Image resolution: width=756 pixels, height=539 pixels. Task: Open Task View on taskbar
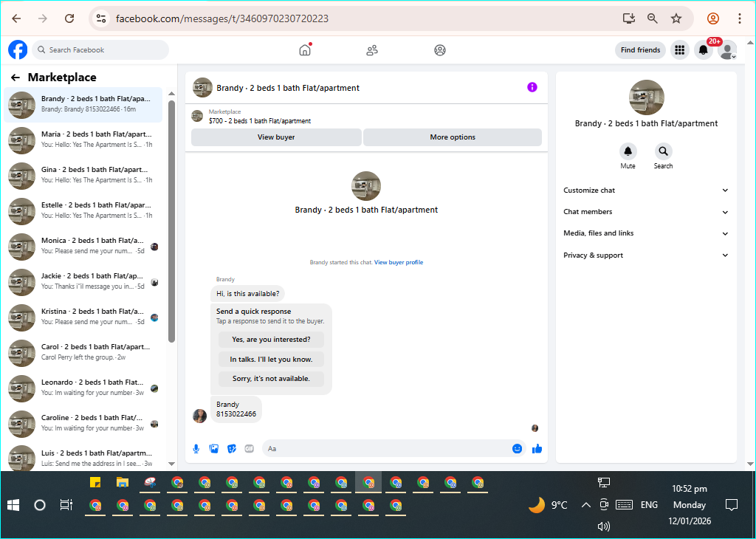pos(66,505)
